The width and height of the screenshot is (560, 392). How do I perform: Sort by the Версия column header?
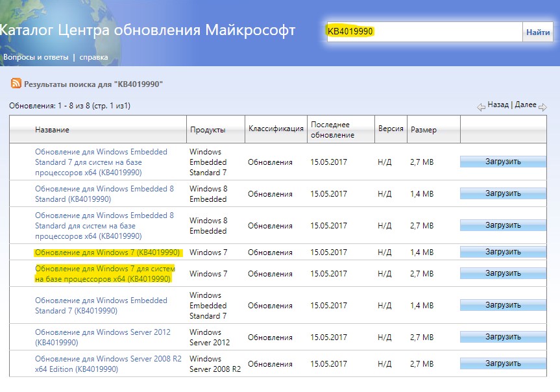pyautogui.click(x=391, y=129)
